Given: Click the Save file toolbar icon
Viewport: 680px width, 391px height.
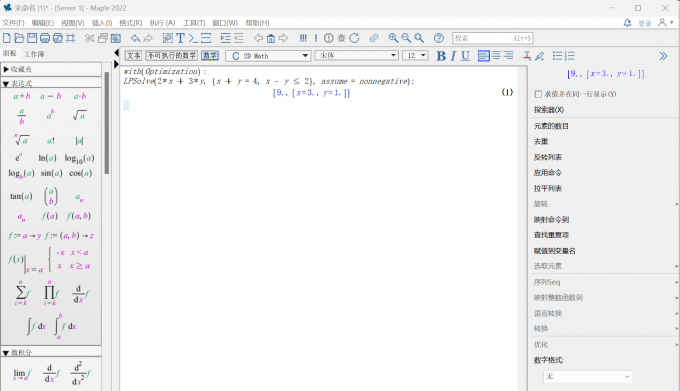Looking at the screenshot, I should (32, 38).
